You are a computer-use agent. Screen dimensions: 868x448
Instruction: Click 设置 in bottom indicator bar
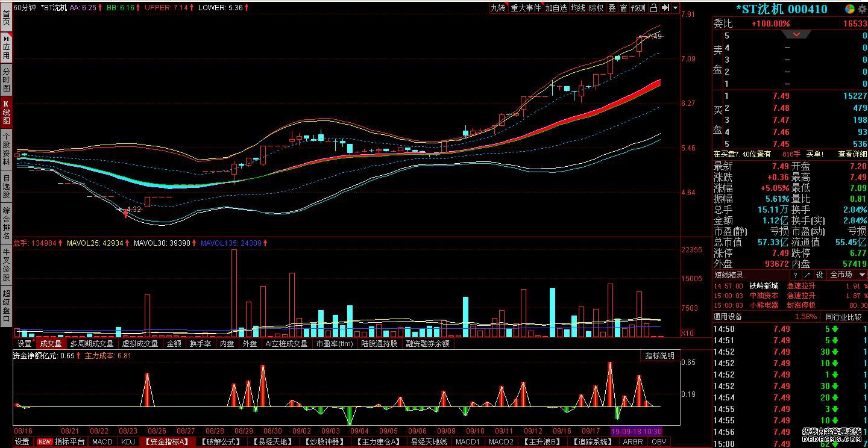pos(22,442)
